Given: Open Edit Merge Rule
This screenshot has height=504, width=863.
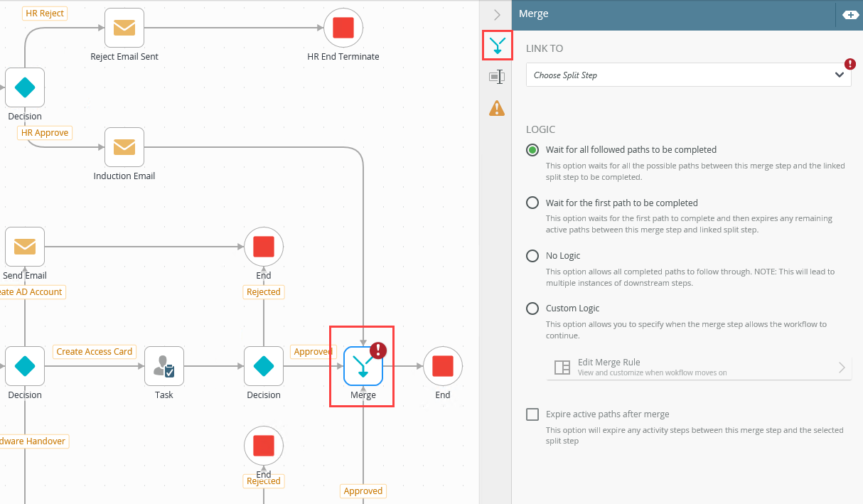Looking at the screenshot, I should tap(699, 367).
